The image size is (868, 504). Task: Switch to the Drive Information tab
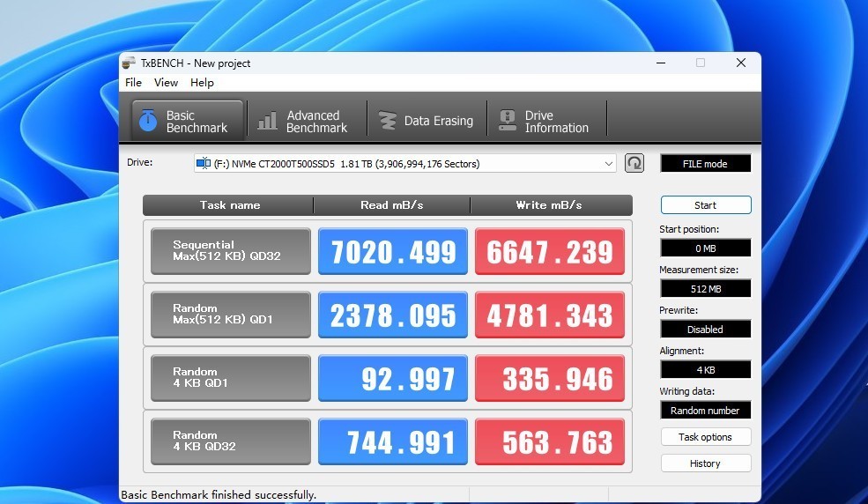(x=546, y=121)
